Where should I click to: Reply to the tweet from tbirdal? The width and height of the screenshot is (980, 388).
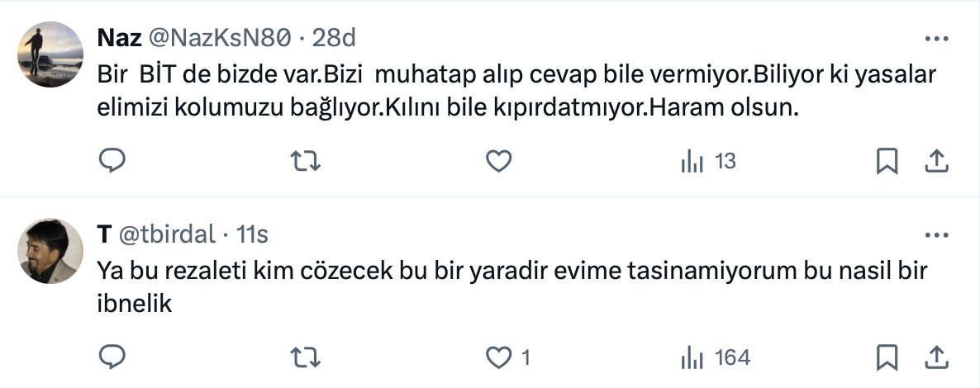[112, 357]
